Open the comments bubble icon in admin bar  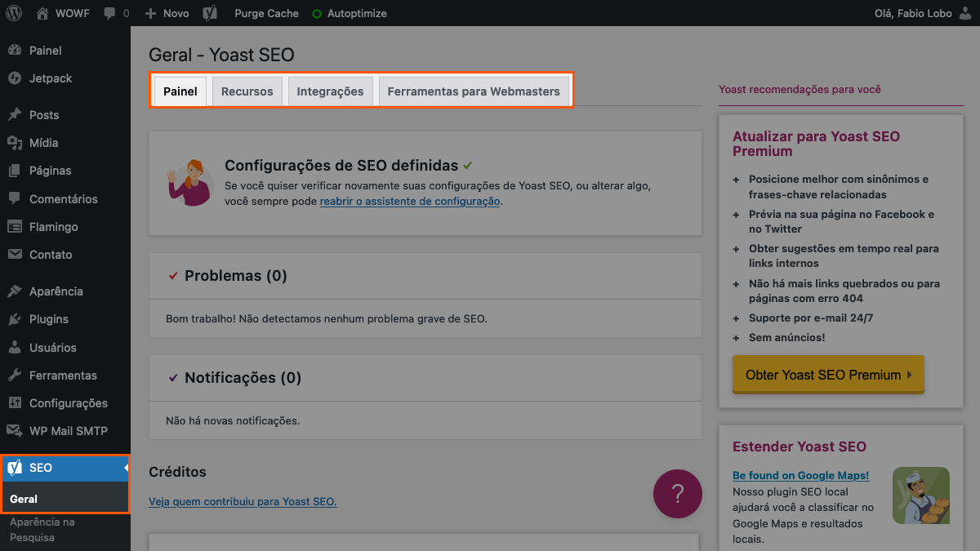(x=110, y=14)
